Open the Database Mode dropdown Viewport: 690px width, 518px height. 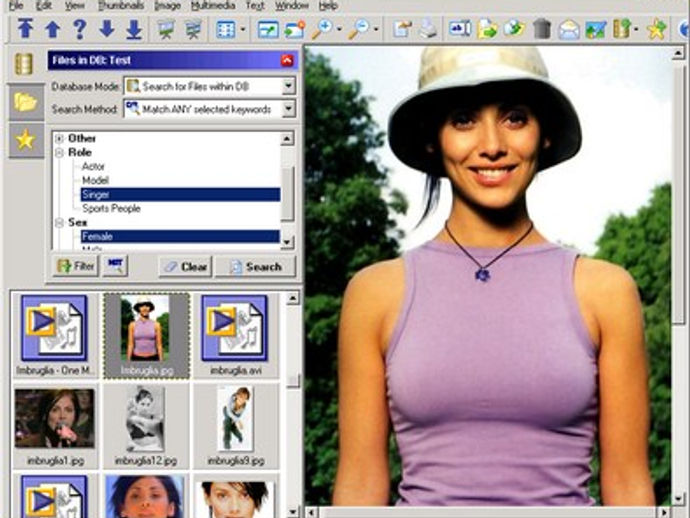[288, 86]
